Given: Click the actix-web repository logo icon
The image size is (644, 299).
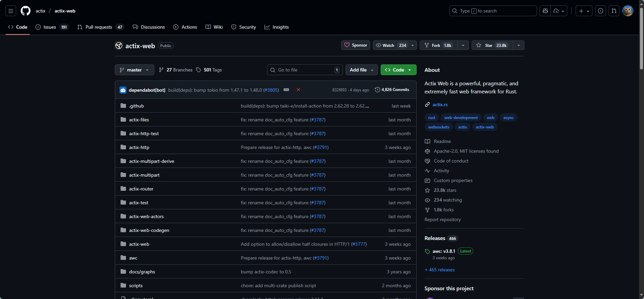Looking at the screenshot, I should coord(119,46).
